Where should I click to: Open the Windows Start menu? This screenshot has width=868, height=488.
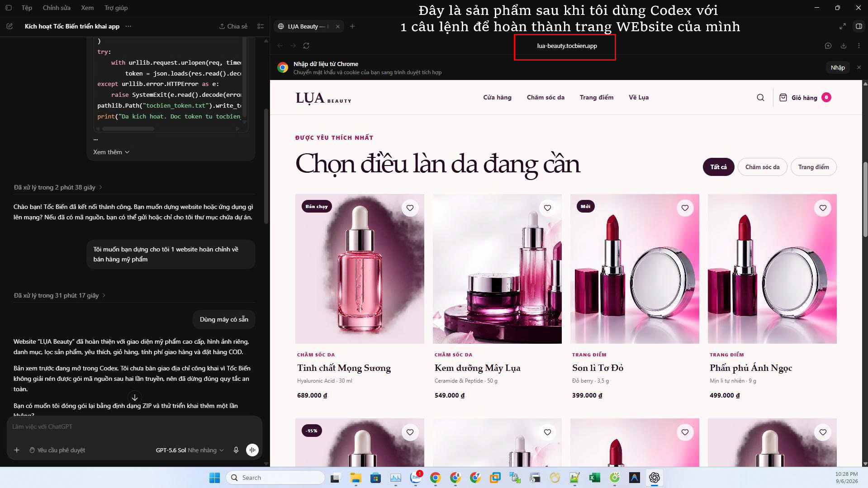click(x=214, y=478)
